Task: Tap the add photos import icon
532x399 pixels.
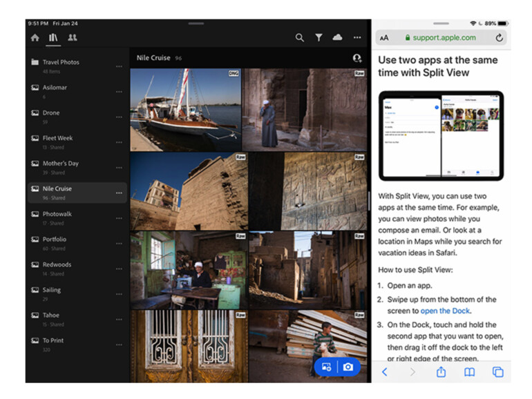Action: tap(326, 367)
